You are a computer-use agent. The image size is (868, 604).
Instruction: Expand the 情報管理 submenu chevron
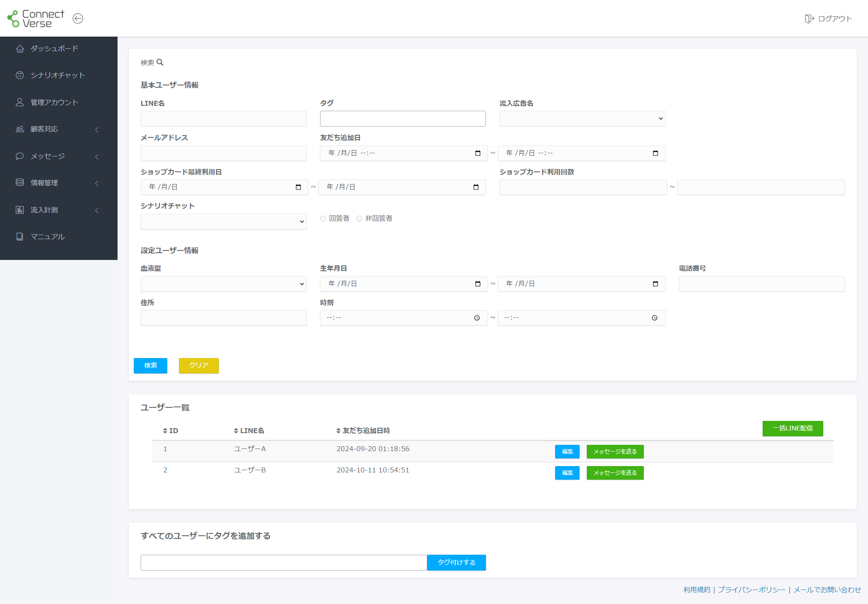click(x=97, y=184)
